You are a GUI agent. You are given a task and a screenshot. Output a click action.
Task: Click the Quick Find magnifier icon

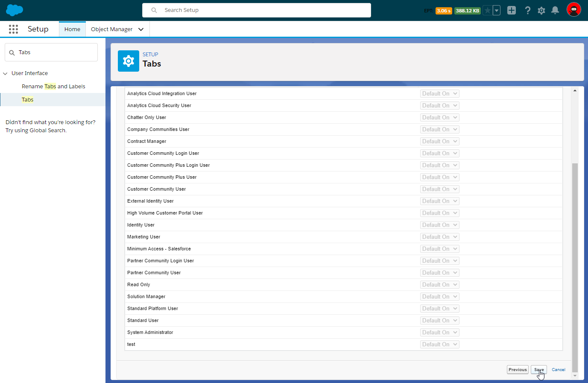pos(12,52)
